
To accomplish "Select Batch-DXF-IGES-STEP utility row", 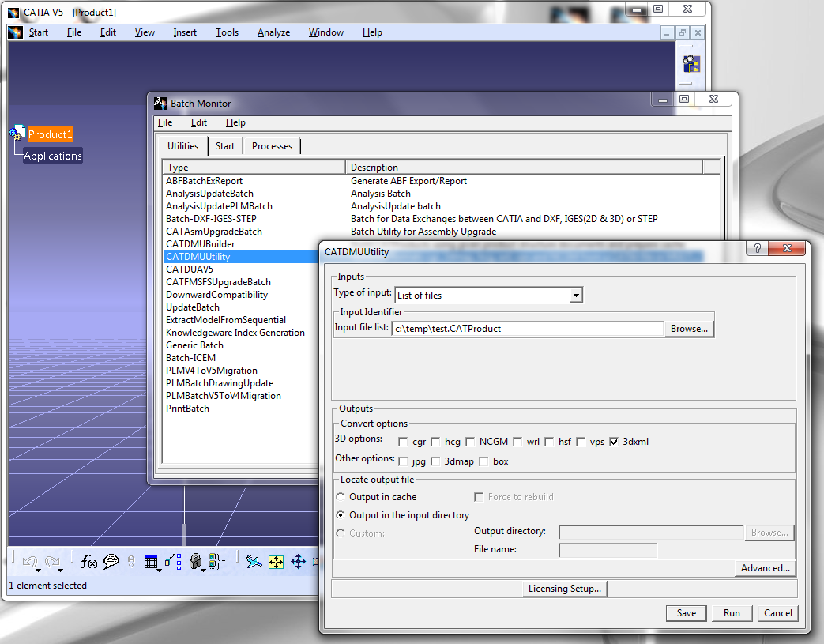I will click(211, 219).
